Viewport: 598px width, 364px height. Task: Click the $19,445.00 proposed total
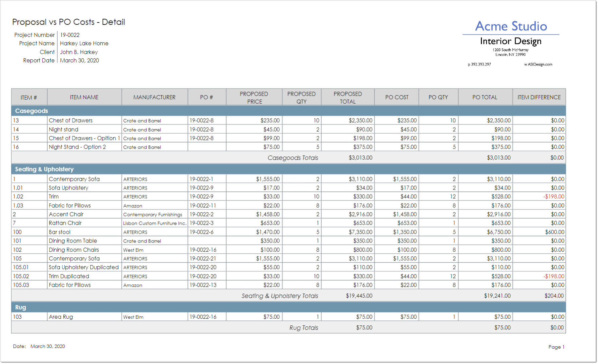tap(359, 296)
